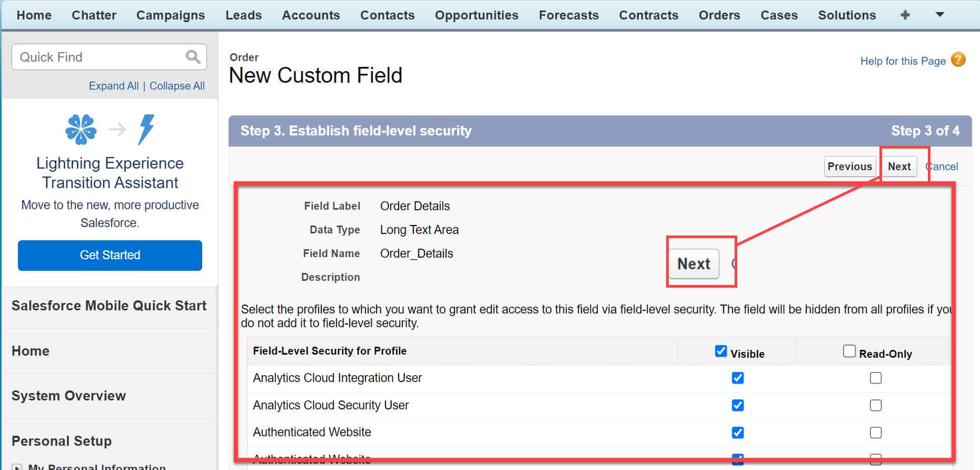The image size is (980, 470).
Task: Click Previous to go back a step
Action: coord(849,166)
